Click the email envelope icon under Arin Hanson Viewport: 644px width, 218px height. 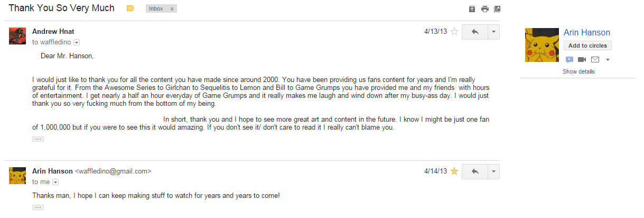pyautogui.click(x=594, y=60)
